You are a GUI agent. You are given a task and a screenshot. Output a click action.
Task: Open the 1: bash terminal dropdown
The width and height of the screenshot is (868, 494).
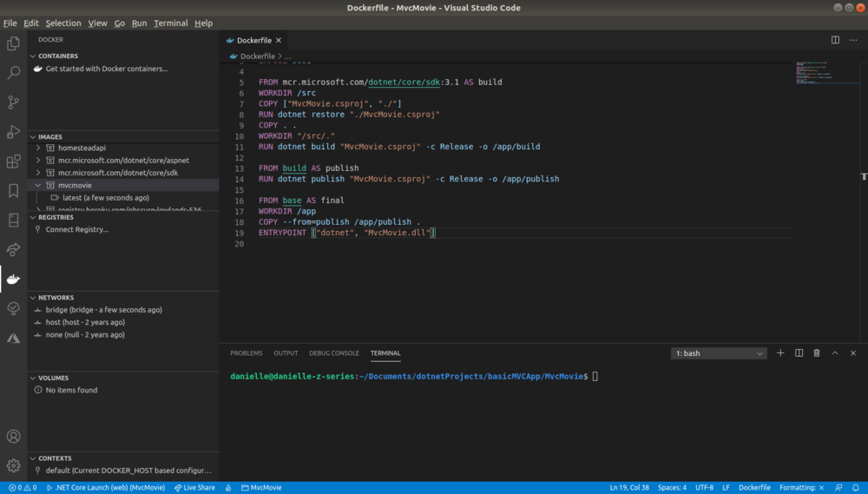click(x=719, y=353)
